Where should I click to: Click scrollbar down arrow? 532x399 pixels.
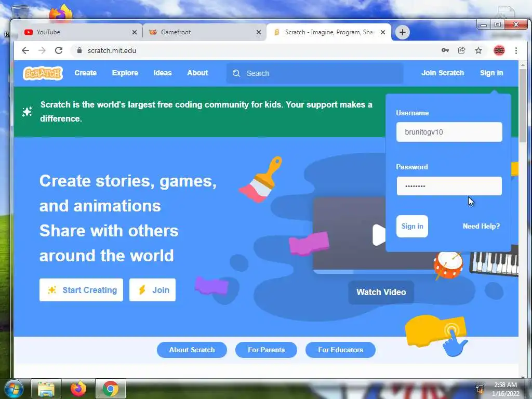523,377
